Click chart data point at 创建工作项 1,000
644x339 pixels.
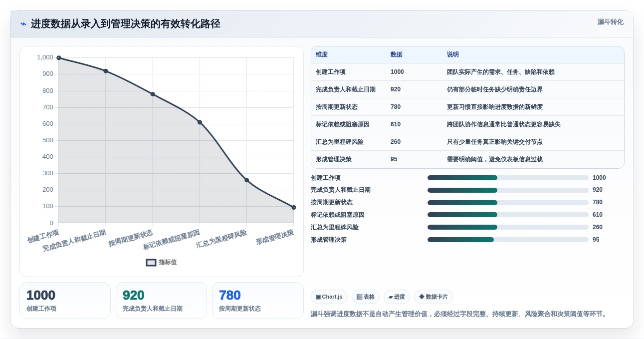click(x=59, y=58)
